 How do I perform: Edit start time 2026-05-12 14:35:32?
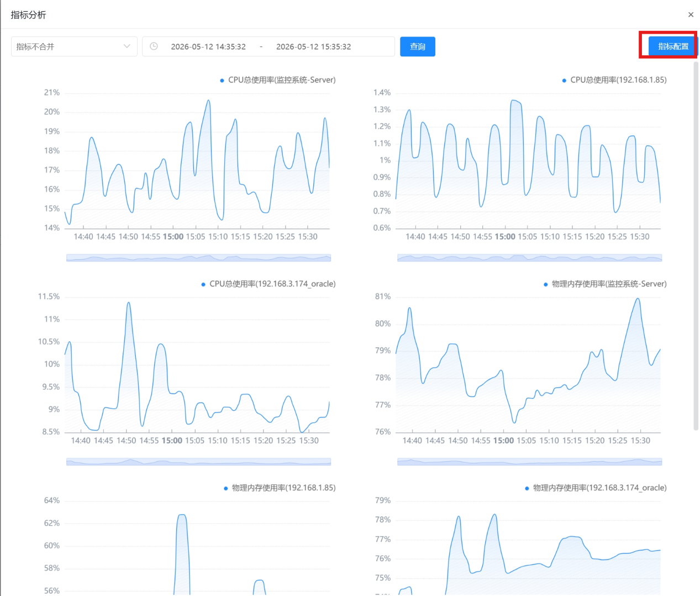tap(208, 46)
